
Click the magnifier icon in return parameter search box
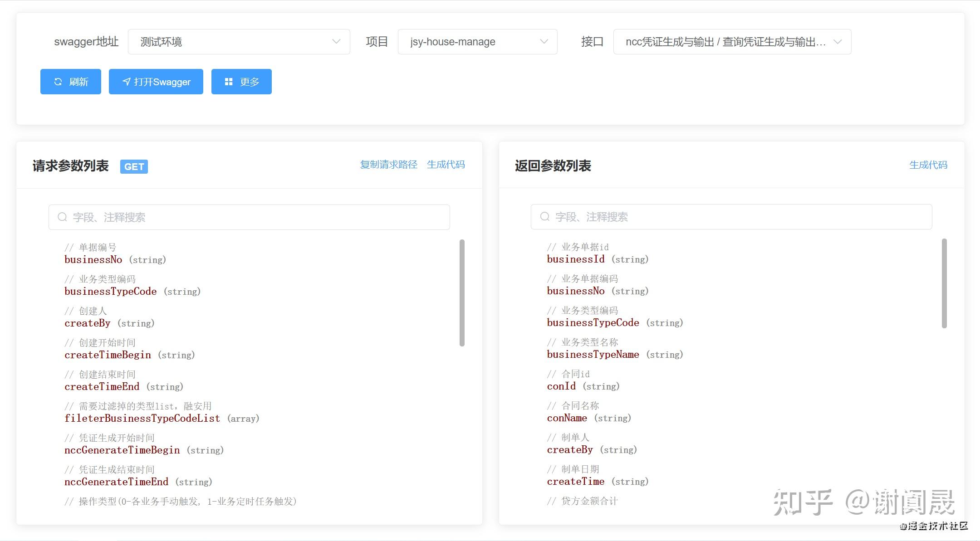pyautogui.click(x=544, y=217)
